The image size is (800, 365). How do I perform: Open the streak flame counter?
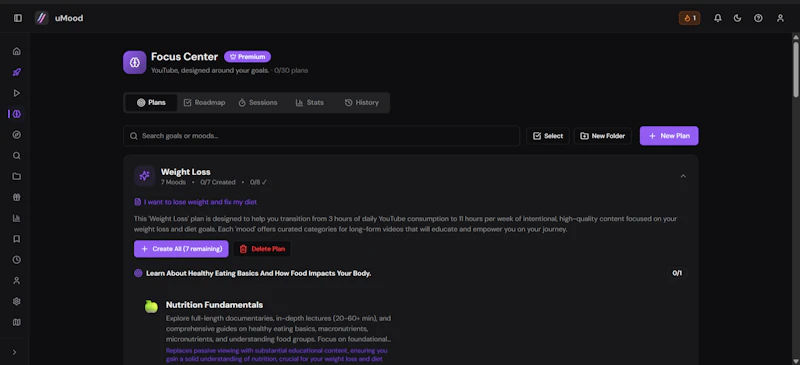(689, 18)
